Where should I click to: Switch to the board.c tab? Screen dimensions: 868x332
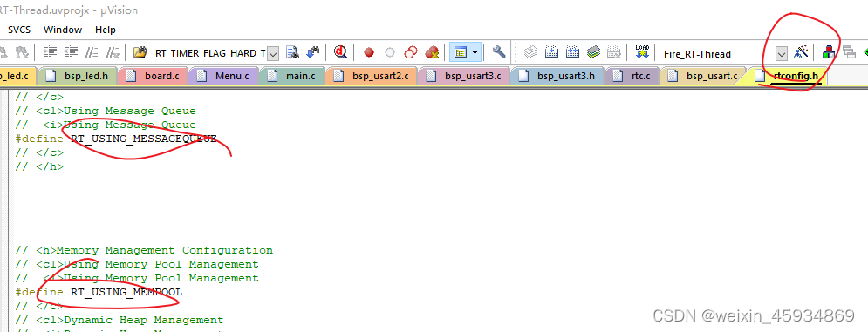154,76
